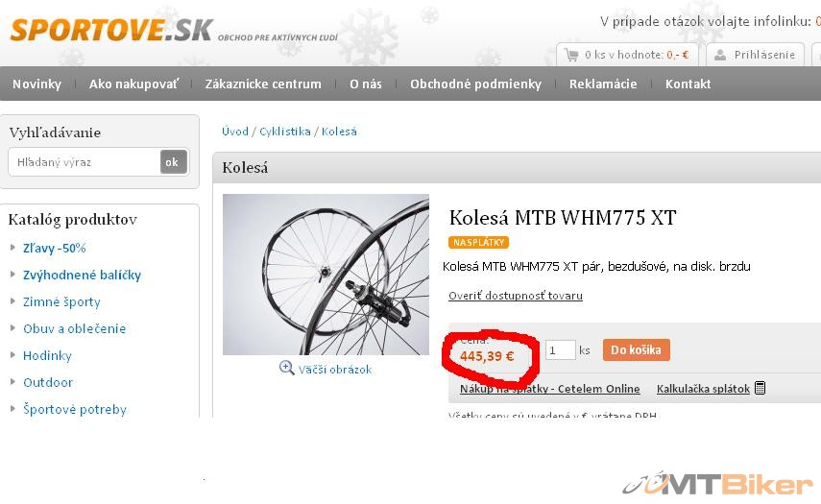Open the Hodinky category link
This screenshot has height=504, width=821.
click(x=47, y=355)
